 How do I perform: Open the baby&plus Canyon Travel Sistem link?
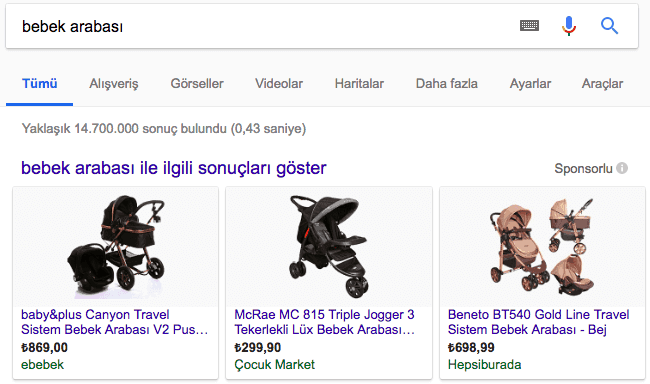click(x=114, y=322)
